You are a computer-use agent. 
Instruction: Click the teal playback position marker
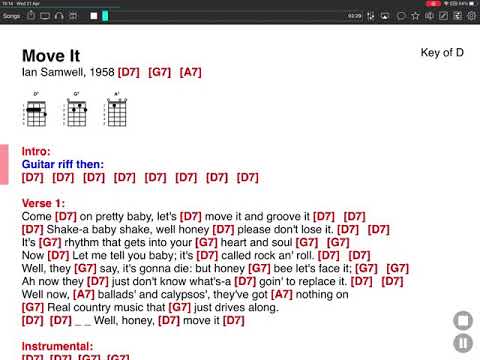pyautogui.click(x=105, y=16)
